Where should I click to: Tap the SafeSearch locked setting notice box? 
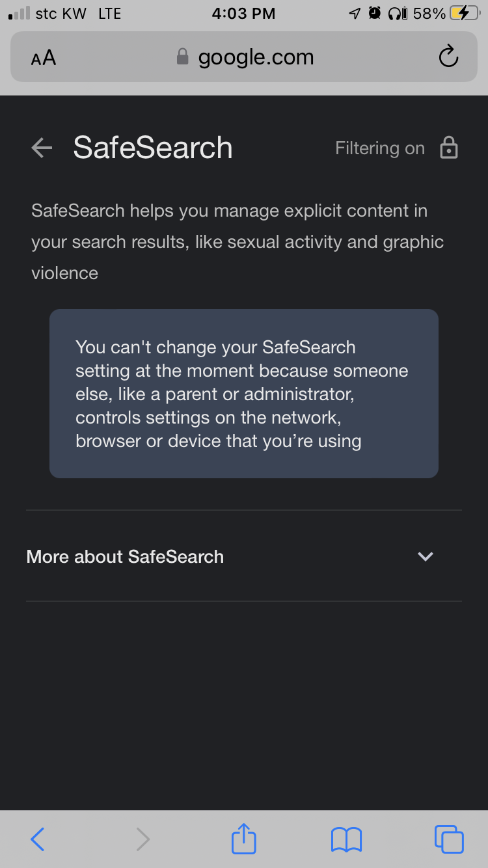coord(244,394)
